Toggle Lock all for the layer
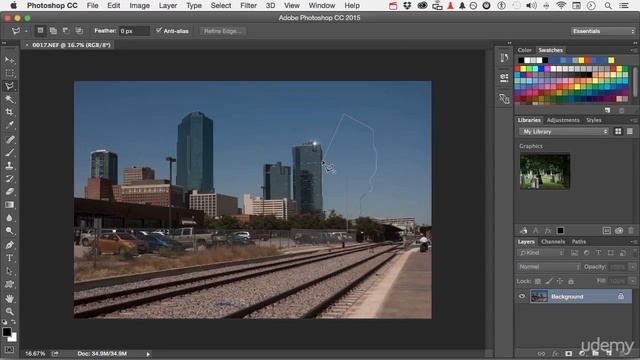Image resolution: width=640 pixels, height=360 pixels. click(571, 281)
